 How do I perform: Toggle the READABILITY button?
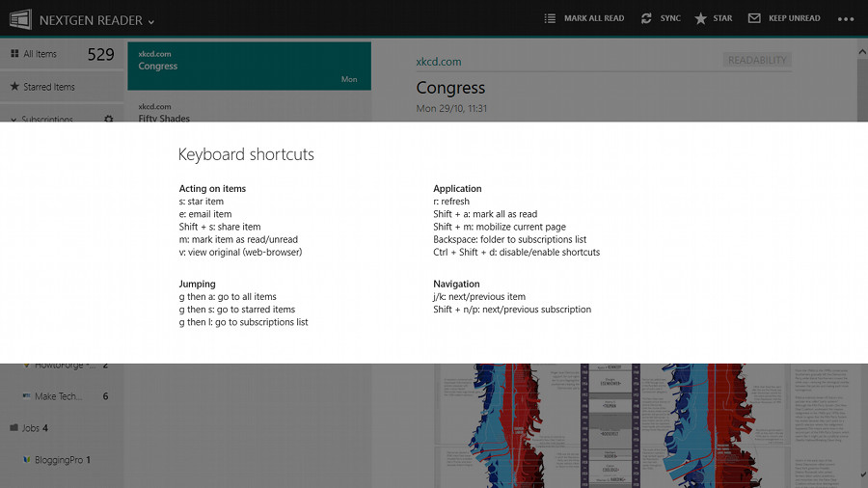pos(757,60)
